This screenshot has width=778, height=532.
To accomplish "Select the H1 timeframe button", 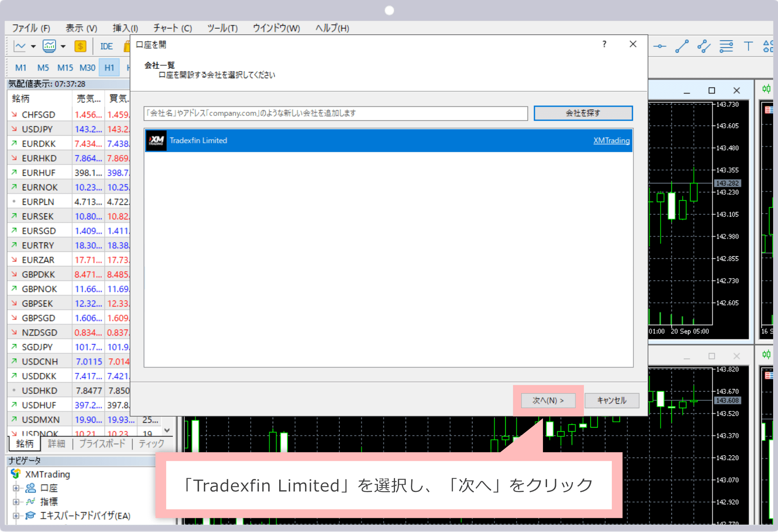I will (109, 68).
